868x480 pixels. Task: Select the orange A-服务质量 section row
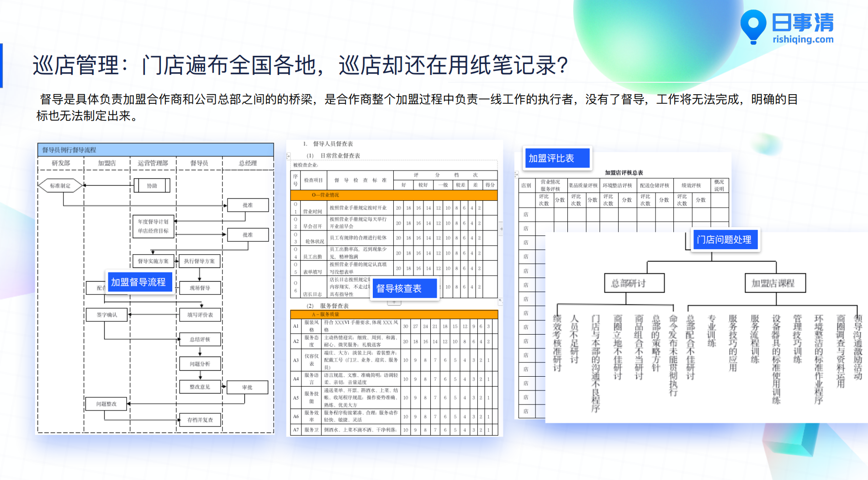click(394, 315)
